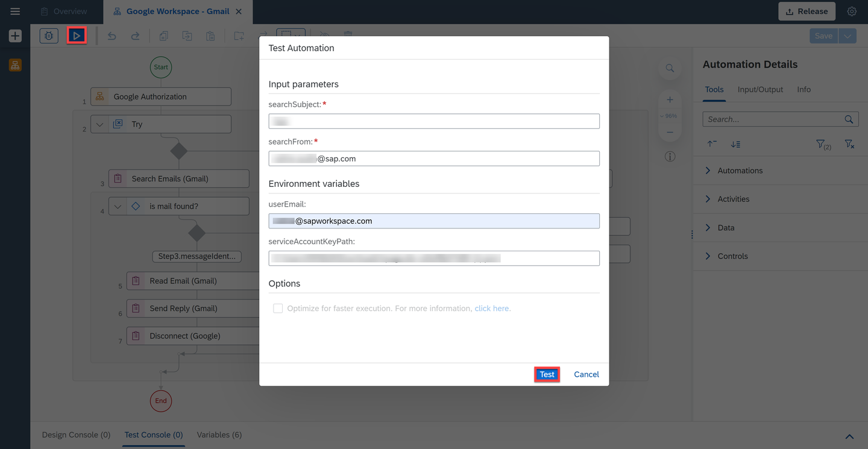Click the Send Reply (Gmail) step icon
This screenshot has width=868, height=449.
(136, 308)
